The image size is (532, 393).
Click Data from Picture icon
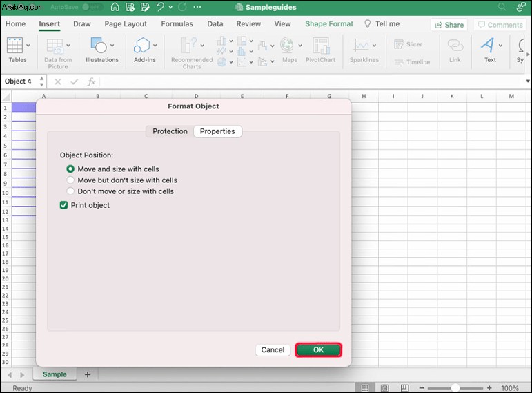55,46
